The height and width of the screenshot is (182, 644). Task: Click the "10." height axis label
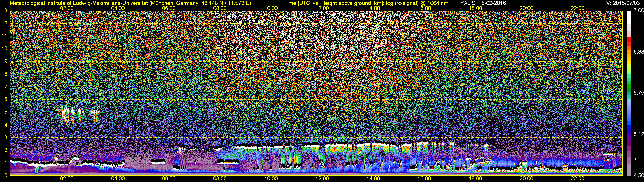tap(5, 49)
